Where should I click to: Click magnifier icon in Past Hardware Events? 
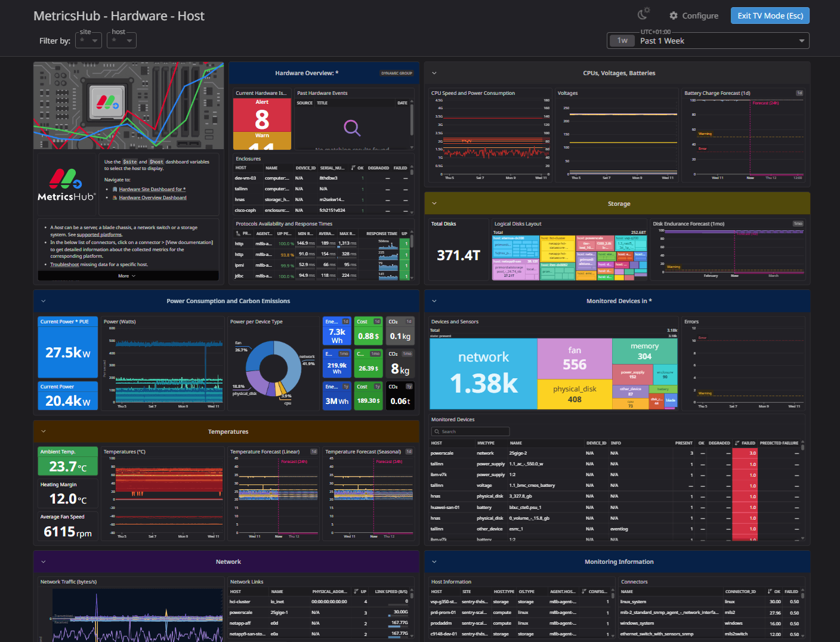point(352,128)
